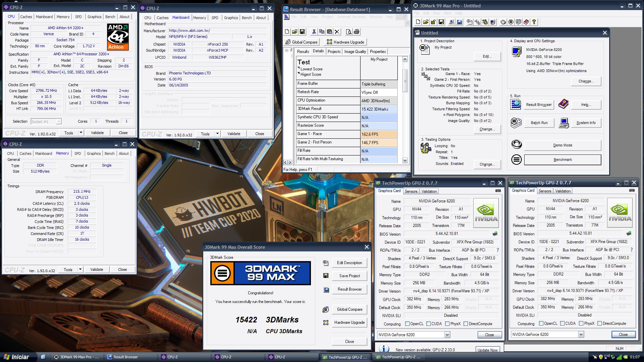Click the vertical scrollbar thumb in Result Browser
This screenshot has height=362, width=644.
405,80
